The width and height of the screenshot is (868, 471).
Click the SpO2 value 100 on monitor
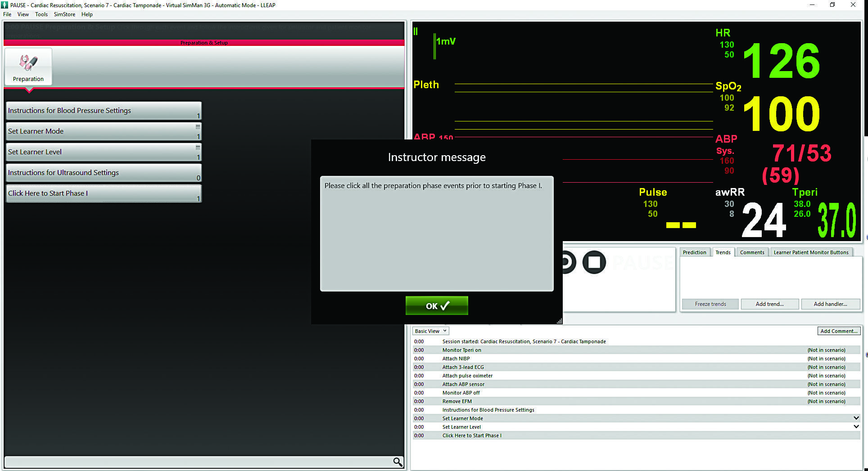tap(782, 113)
